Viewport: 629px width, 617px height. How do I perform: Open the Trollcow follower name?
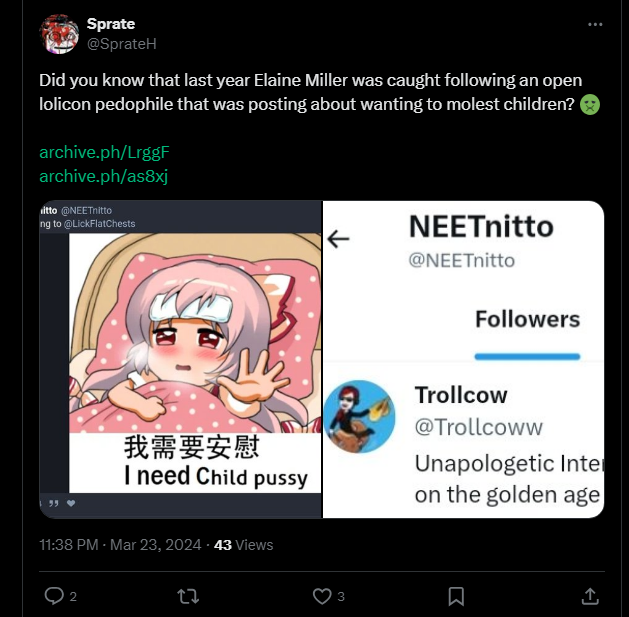click(x=461, y=395)
